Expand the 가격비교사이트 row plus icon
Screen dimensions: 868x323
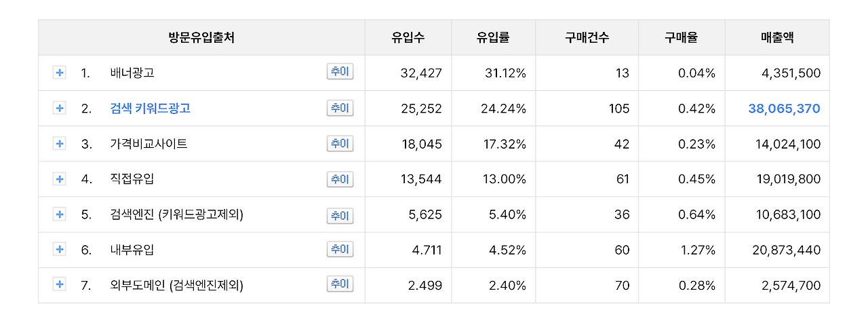click(x=60, y=143)
